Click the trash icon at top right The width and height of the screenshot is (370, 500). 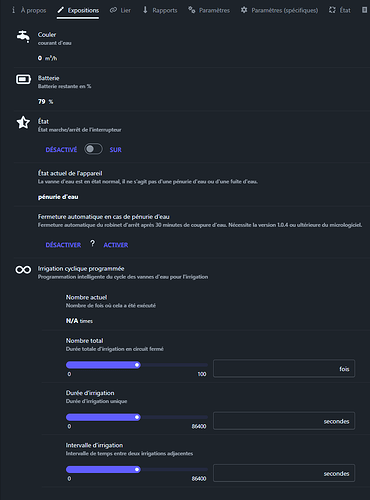[364, 10]
